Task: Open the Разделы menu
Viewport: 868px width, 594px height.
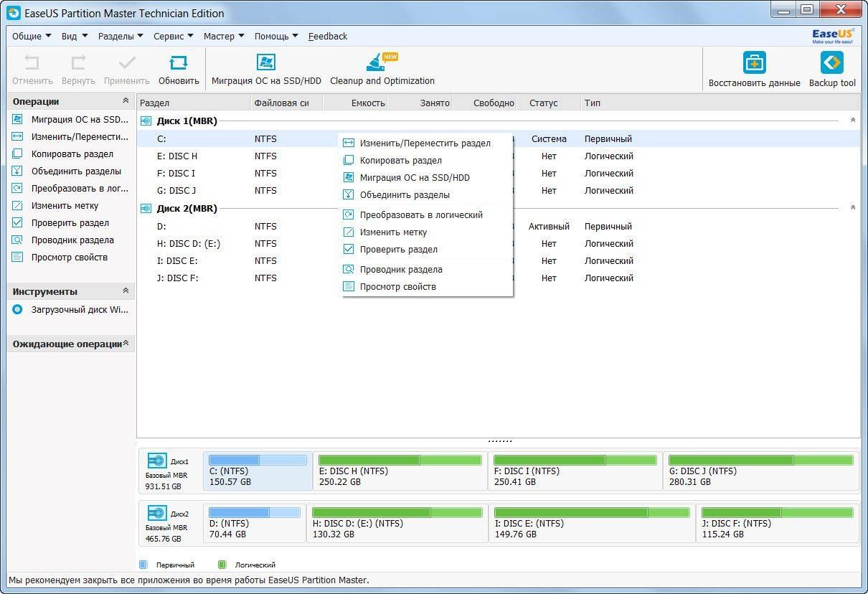Action: coord(121,36)
